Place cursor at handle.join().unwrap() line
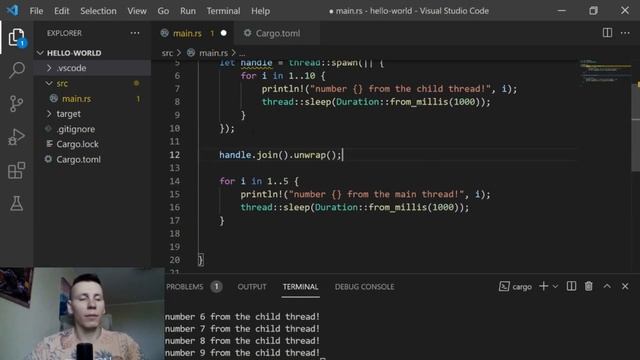 pyautogui.click(x=280, y=155)
